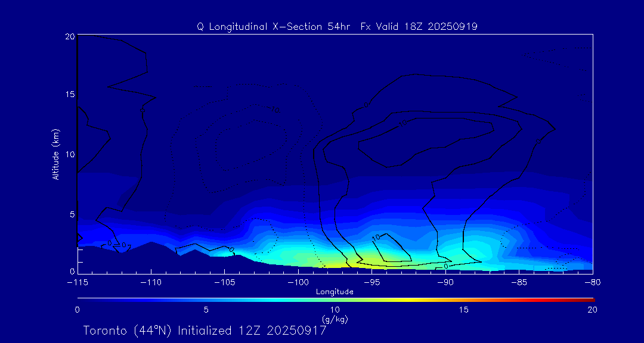Viewport: 644px width, 343px height.
Task: Select the "Altitude (km)" axis label
Action: tap(56, 153)
